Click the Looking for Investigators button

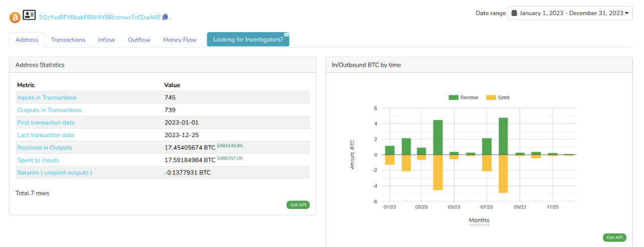(x=248, y=40)
